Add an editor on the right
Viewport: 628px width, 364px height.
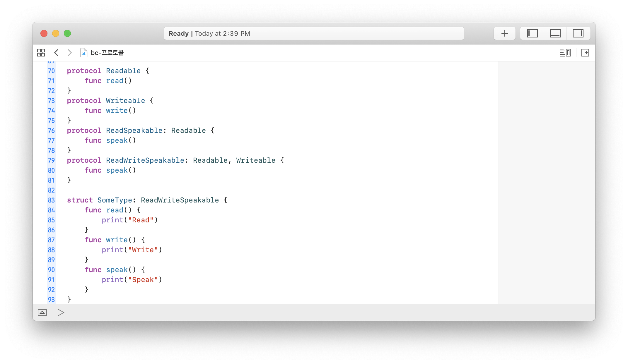[x=585, y=53]
